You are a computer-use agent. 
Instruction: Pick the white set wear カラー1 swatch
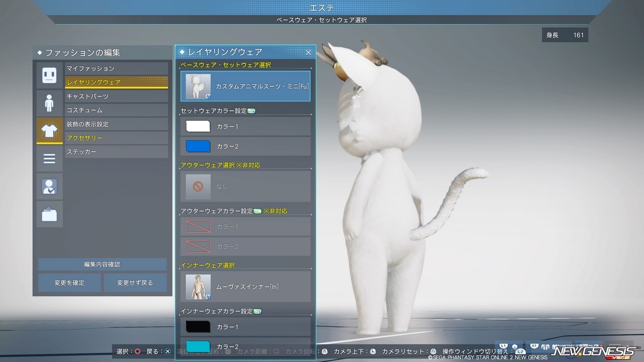tap(198, 127)
